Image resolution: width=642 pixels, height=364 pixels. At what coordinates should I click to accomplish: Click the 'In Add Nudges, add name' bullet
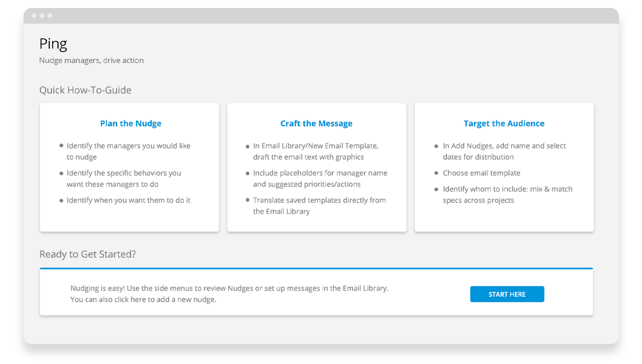[504, 151]
